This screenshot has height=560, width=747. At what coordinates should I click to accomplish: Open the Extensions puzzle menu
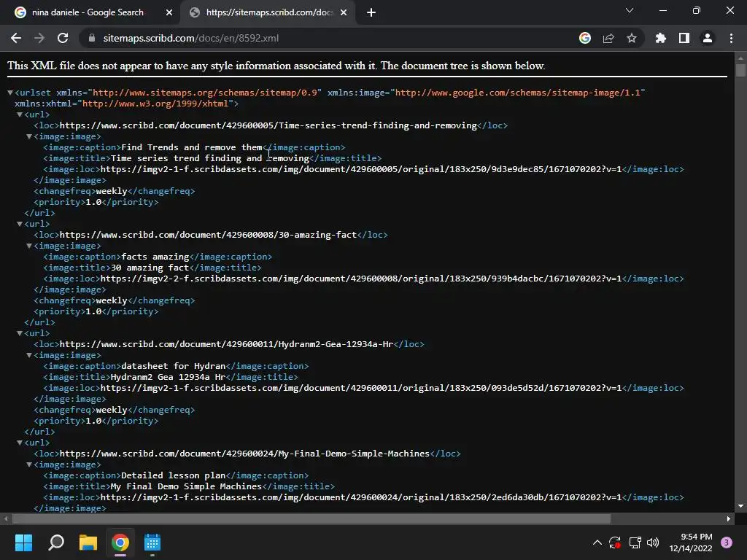[661, 38]
